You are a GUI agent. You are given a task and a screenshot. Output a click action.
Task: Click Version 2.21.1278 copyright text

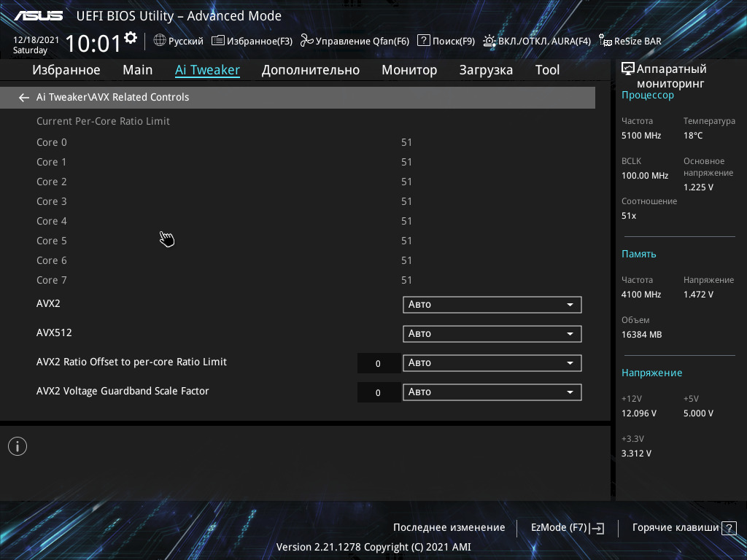[373, 547]
